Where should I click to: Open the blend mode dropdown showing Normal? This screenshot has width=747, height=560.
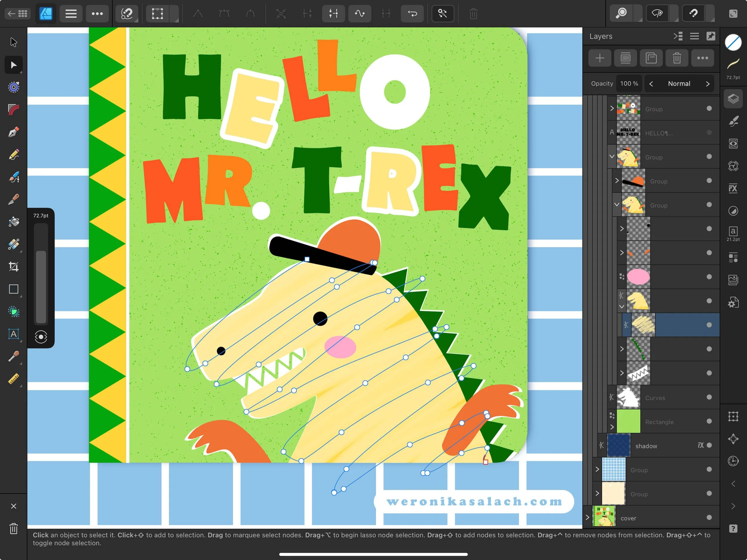point(679,83)
